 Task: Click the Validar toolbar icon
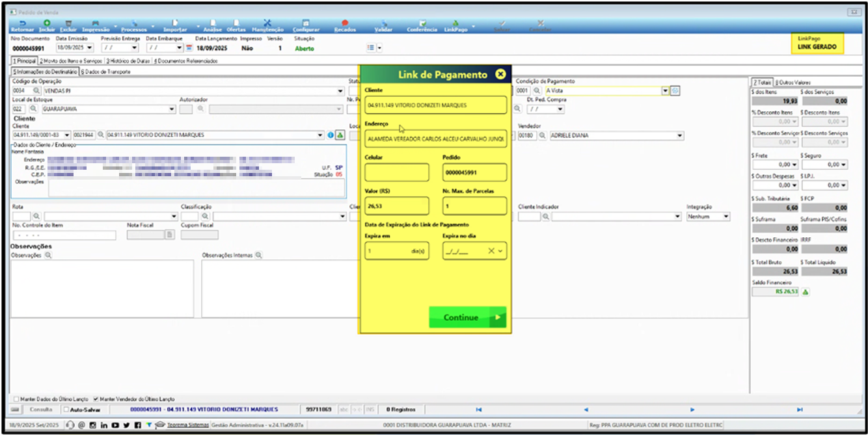[383, 25]
